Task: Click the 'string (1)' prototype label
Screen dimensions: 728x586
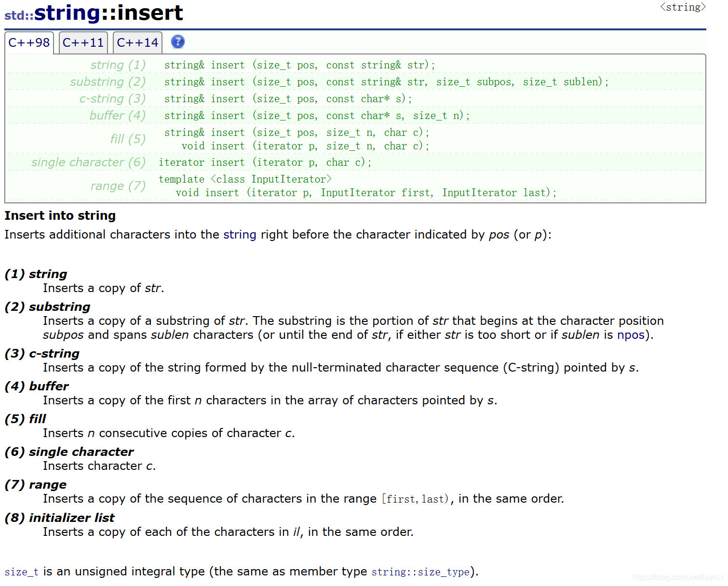Action: 118,65
